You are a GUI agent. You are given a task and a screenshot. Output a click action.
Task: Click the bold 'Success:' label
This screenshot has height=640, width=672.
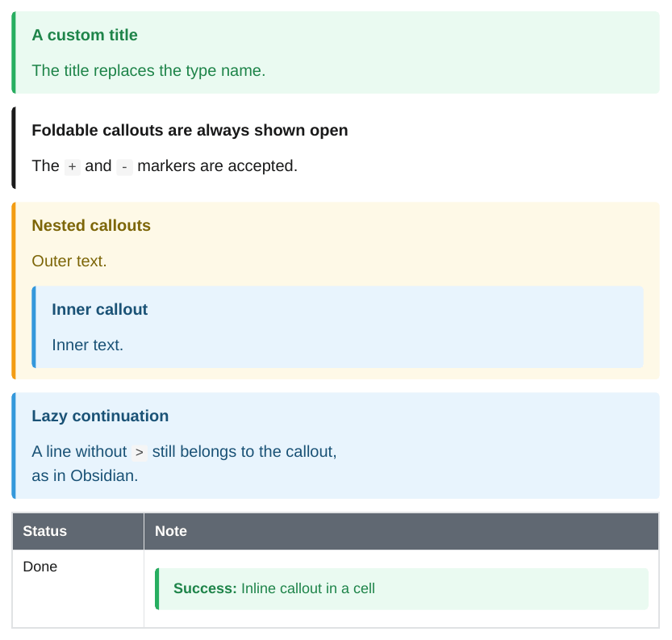coord(205,588)
